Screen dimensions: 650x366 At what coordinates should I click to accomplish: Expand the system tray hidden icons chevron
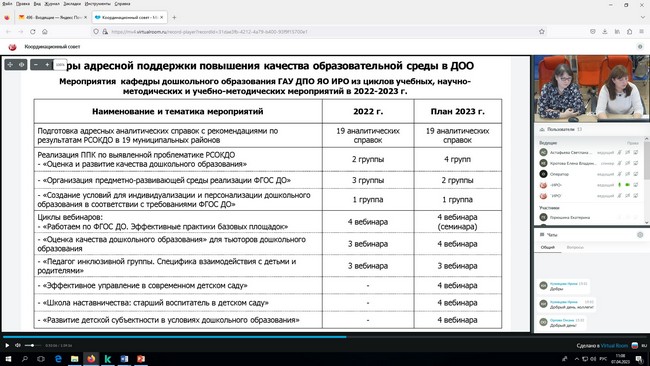click(x=577, y=359)
